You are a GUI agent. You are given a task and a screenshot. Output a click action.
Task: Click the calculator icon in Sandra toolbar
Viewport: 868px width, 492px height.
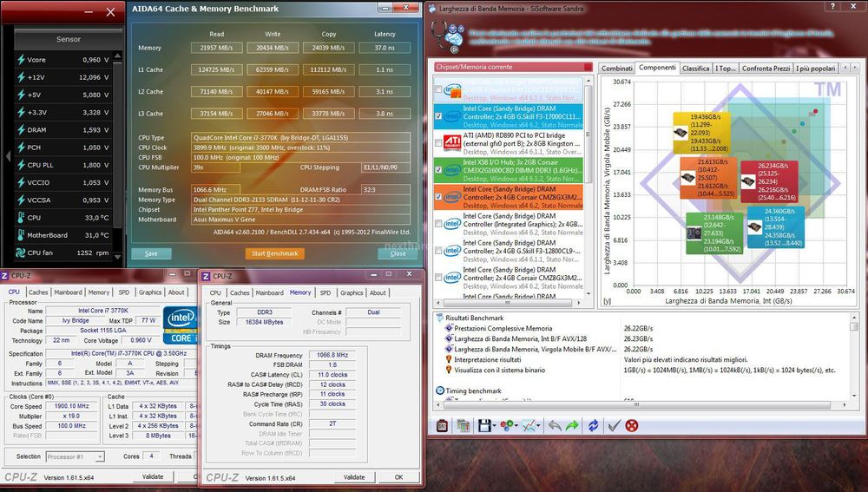(442, 425)
